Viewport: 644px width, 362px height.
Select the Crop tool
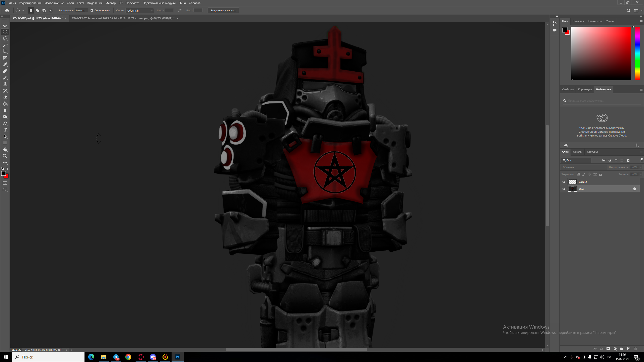tap(5, 51)
